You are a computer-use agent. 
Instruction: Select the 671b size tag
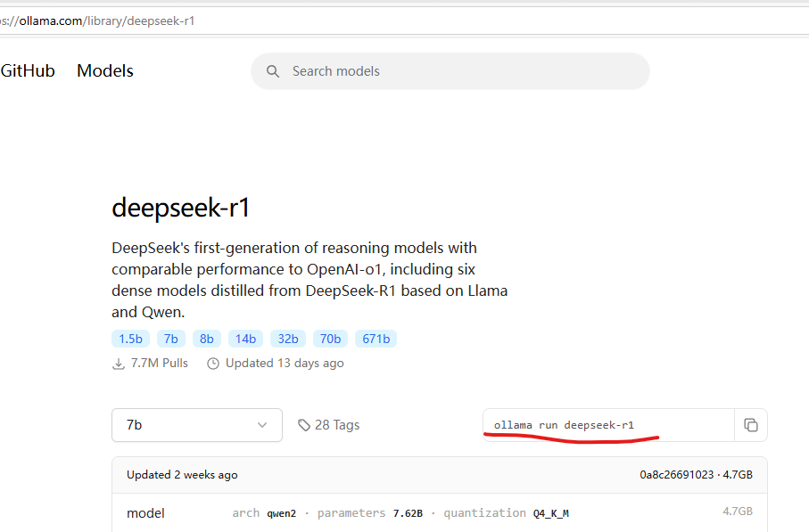(x=376, y=339)
